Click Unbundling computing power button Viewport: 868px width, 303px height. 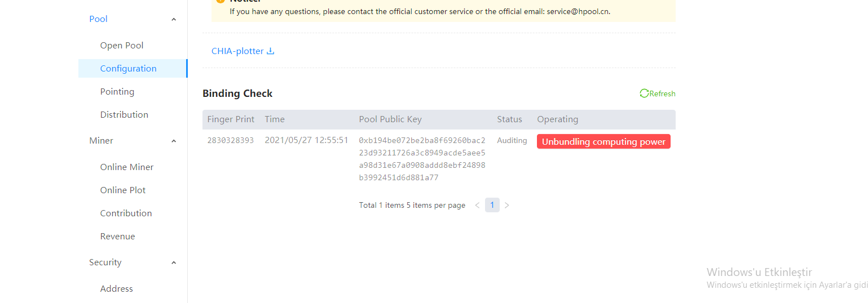[603, 142]
